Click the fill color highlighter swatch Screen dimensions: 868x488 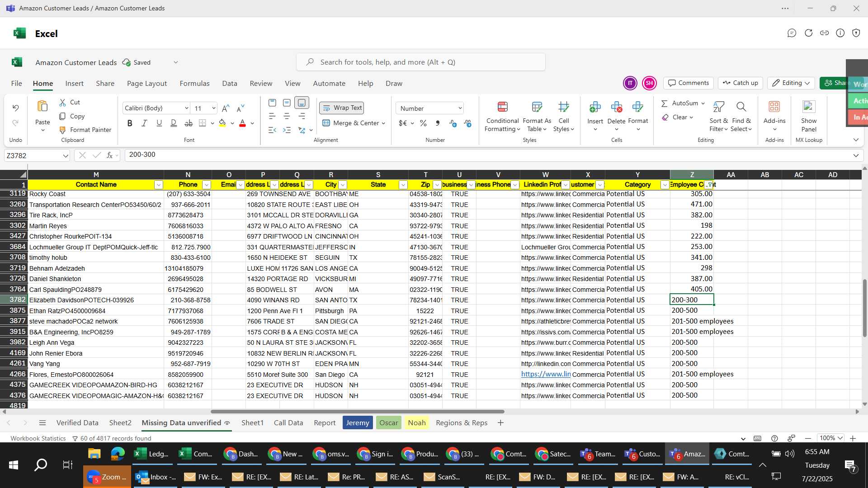click(x=222, y=123)
